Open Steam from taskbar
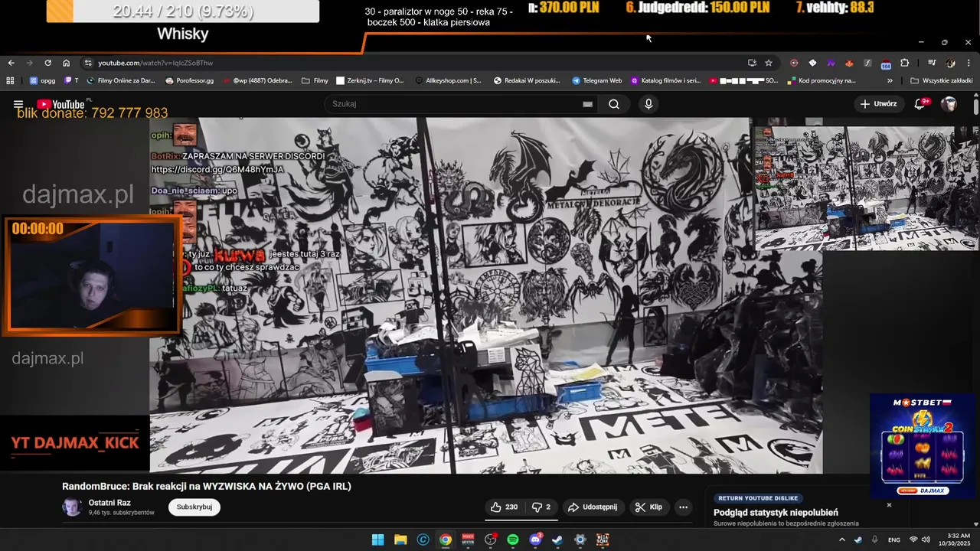This screenshot has width=980, height=551. click(557, 540)
